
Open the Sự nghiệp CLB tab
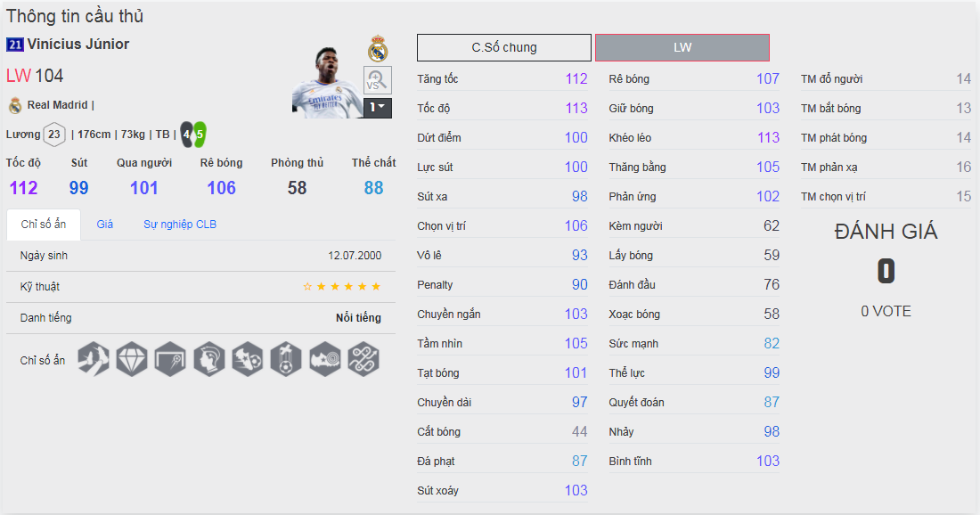click(180, 225)
